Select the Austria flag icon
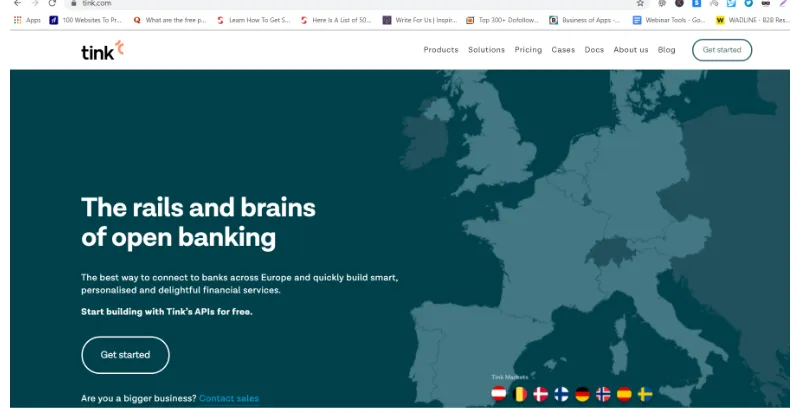Image resolution: width=798 pixels, height=413 pixels. 499,394
